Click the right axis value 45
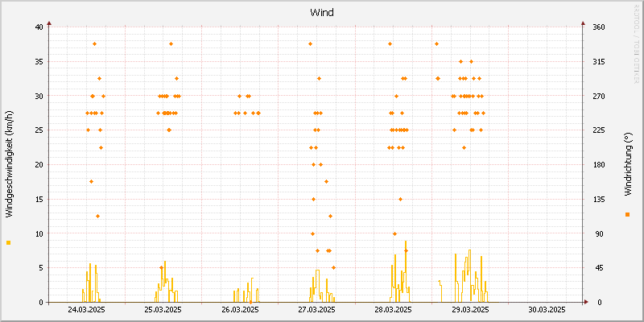Image resolution: width=644 pixels, height=322 pixels. [597, 268]
